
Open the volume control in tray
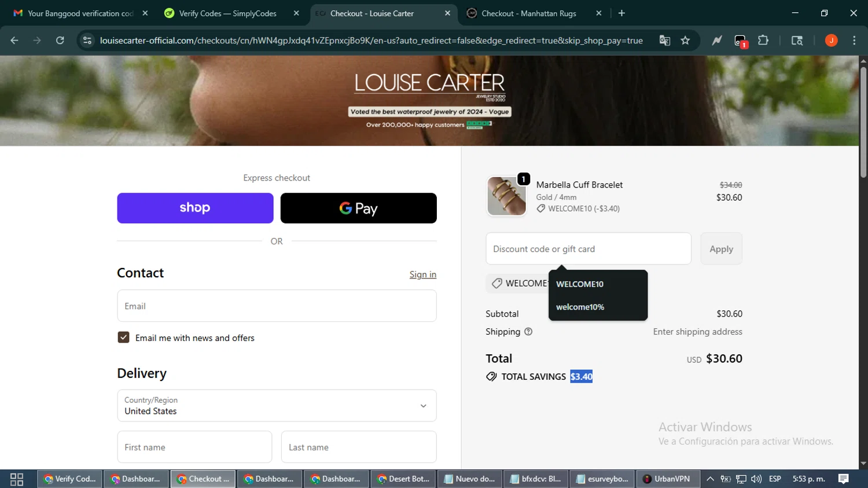coord(756,479)
